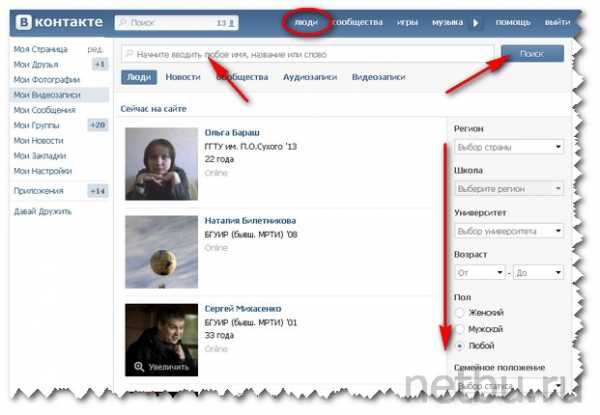Open the Выбор страны region dropdown
The image size is (600, 415).
pos(509,147)
